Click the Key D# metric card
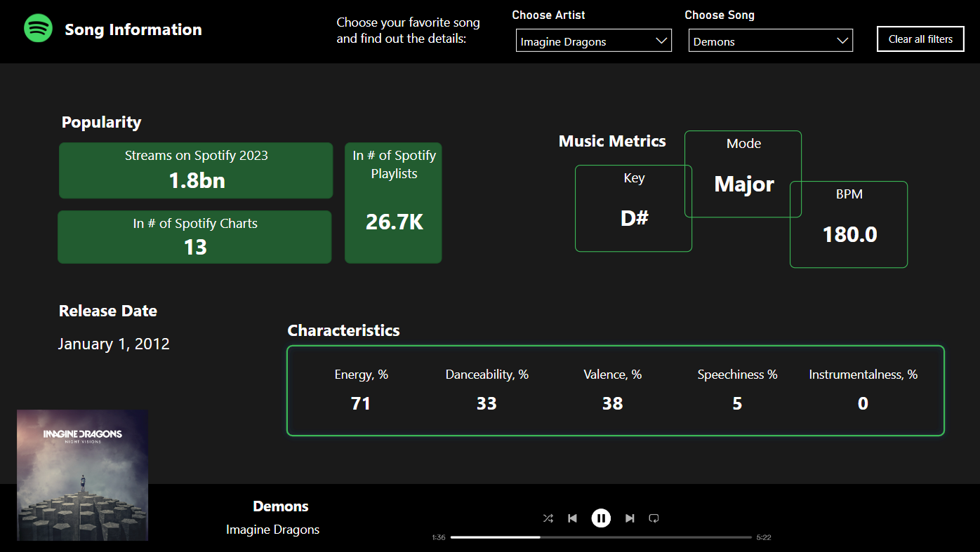This screenshot has width=980, height=552. click(633, 208)
